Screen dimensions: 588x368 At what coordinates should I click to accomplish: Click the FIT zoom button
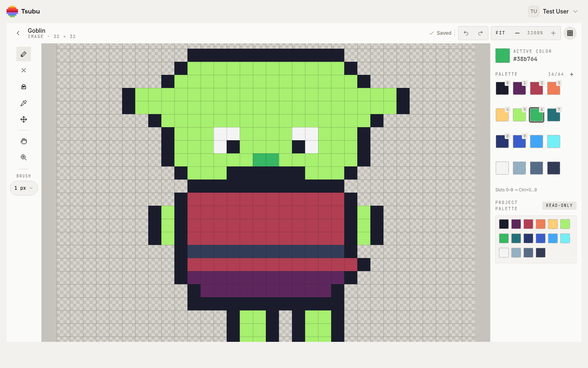(x=501, y=33)
